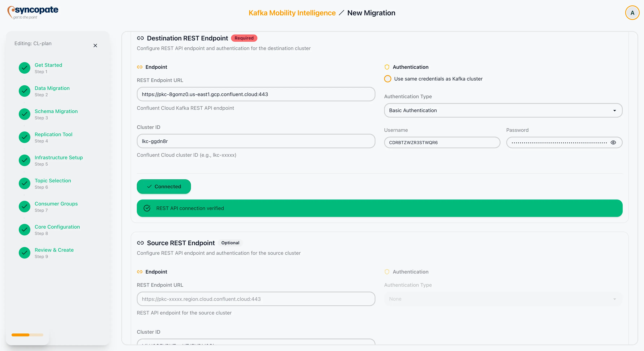Screen dimensions: 644x351
Task: Follow the Kafka Mobility Intelligence breadcrumb link
Action: tap(292, 13)
